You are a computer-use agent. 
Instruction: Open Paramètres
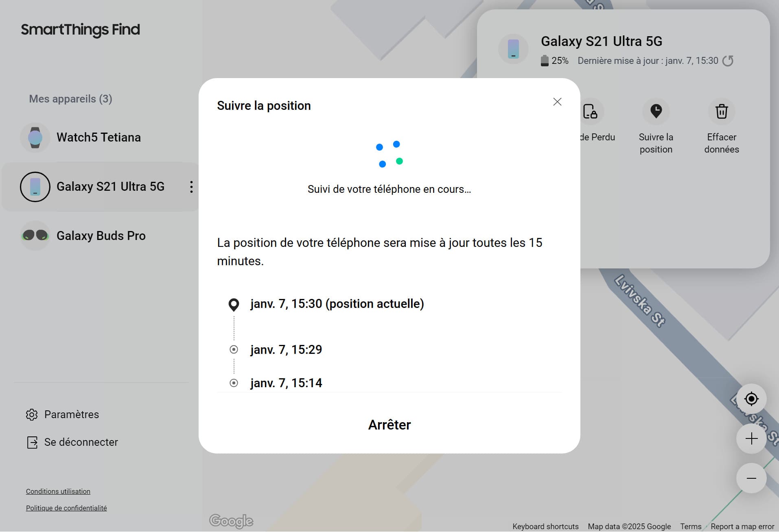click(x=62, y=414)
